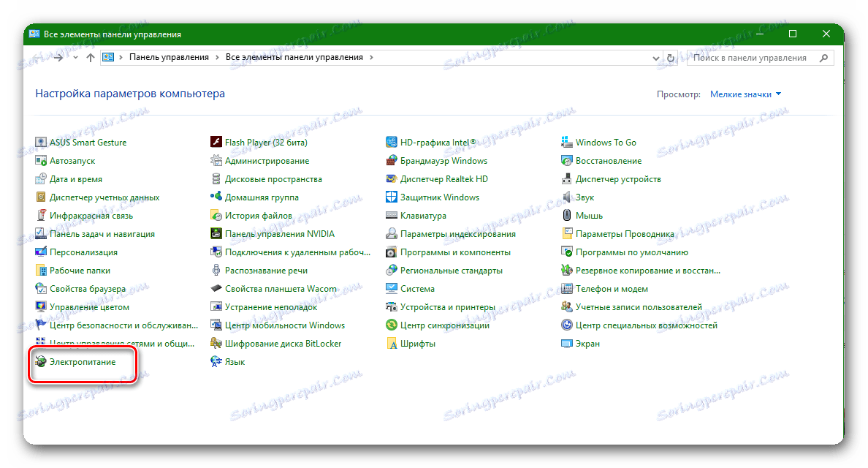The image size is (868, 468).
Task: Click the search magnifier icon
Action: [x=823, y=58]
